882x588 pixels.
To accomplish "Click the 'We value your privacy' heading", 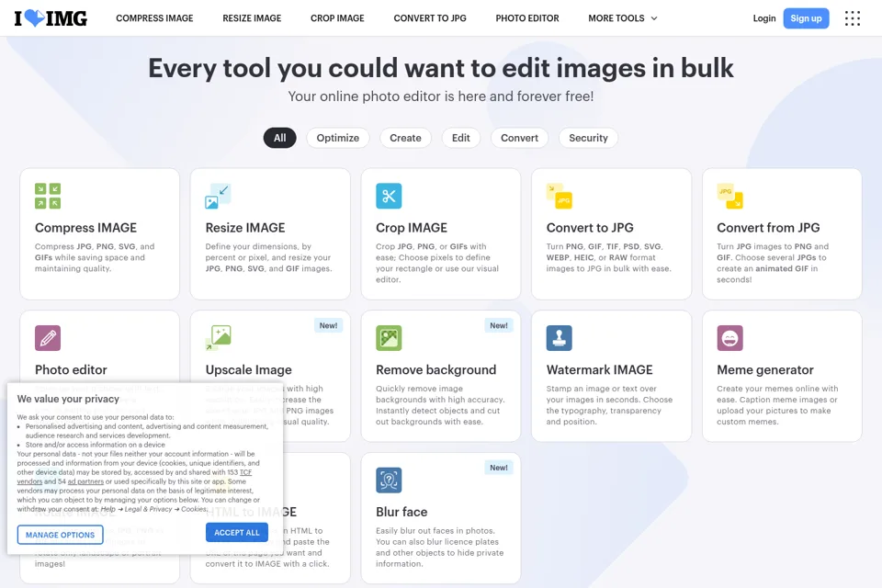I will point(68,399).
